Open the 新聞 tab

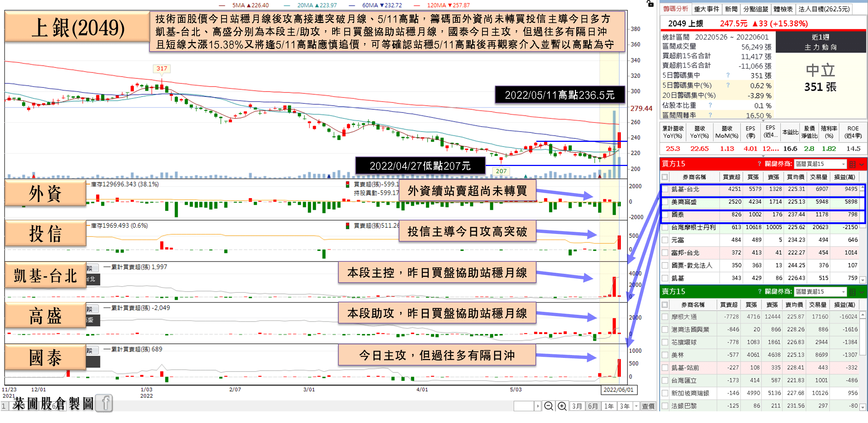[731, 9]
